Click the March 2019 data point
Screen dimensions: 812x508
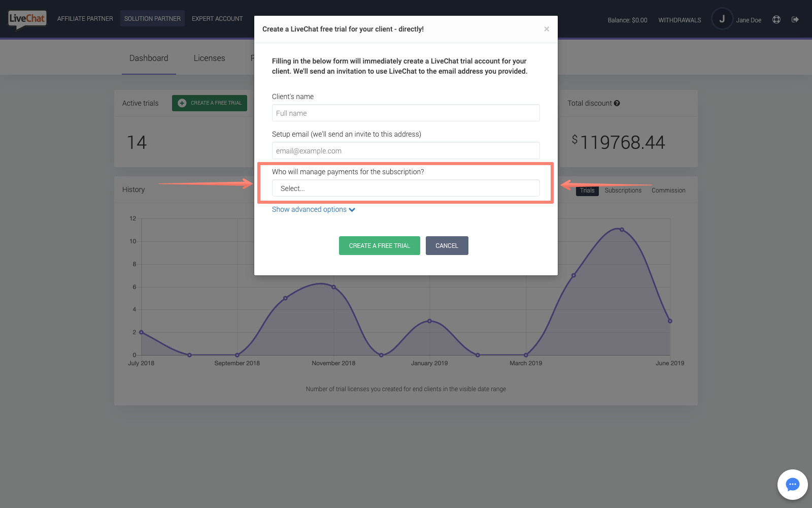[526, 355]
